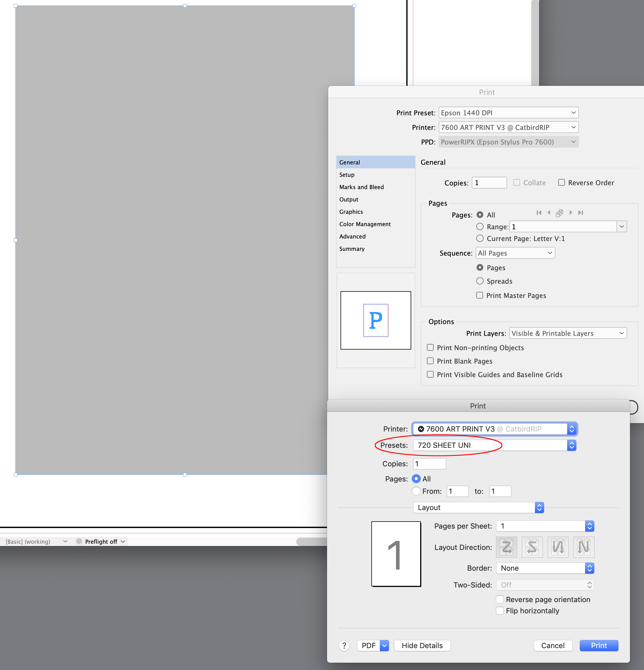
Task: Enable the Collate checkbox
Action: click(516, 183)
